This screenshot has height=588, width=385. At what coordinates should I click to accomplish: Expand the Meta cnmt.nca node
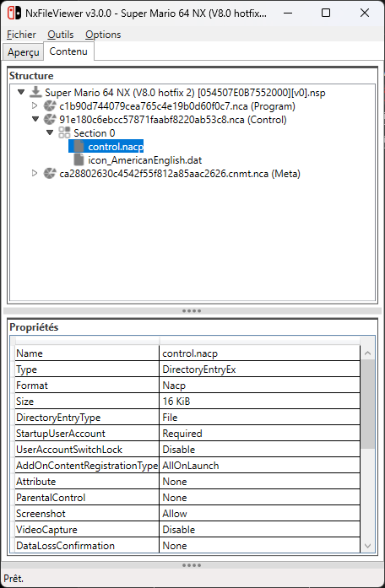click(35, 173)
